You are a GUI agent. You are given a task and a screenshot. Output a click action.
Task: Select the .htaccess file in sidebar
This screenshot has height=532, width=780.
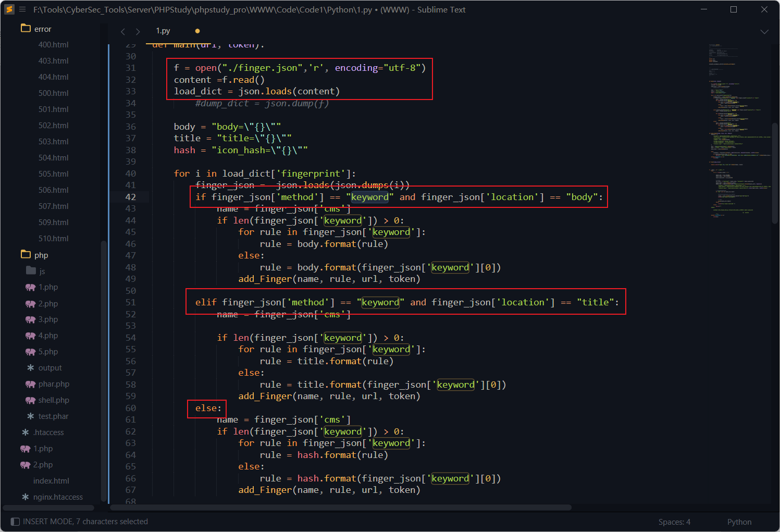(x=48, y=432)
